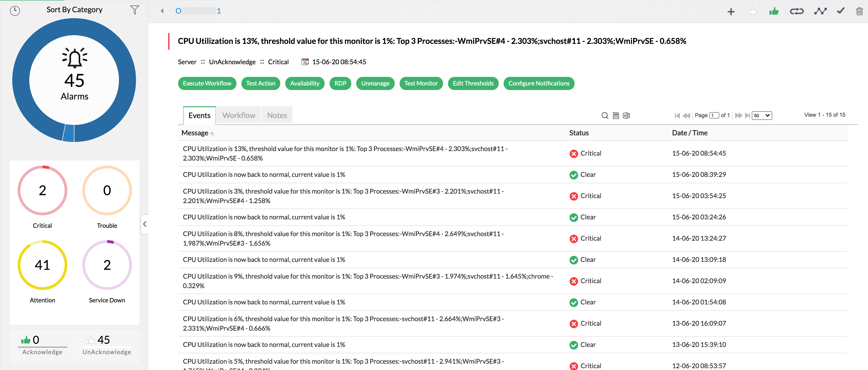This screenshot has width=868, height=370.
Task: Open the Notes tab
Action: click(x=277, y=115)
